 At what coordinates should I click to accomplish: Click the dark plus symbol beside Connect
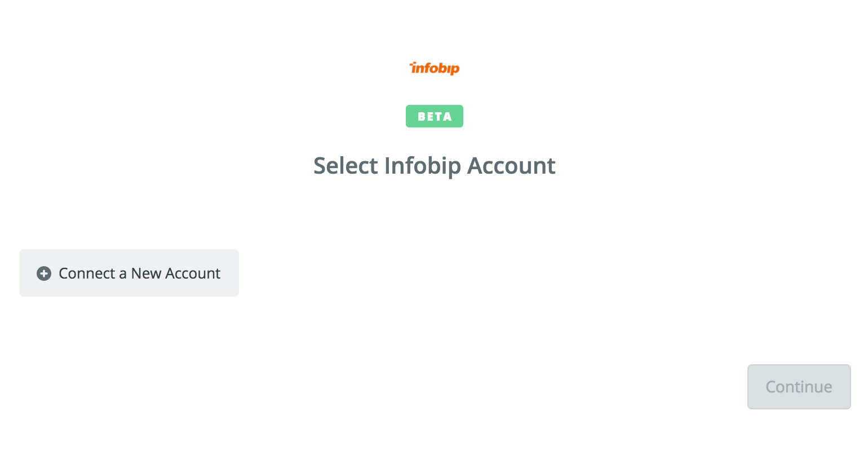tap(44, 273)
